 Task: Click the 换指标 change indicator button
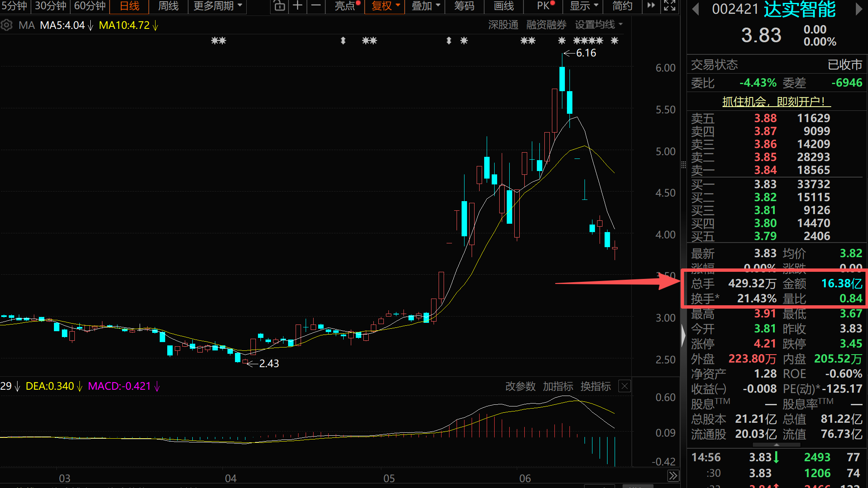point(596,386)
